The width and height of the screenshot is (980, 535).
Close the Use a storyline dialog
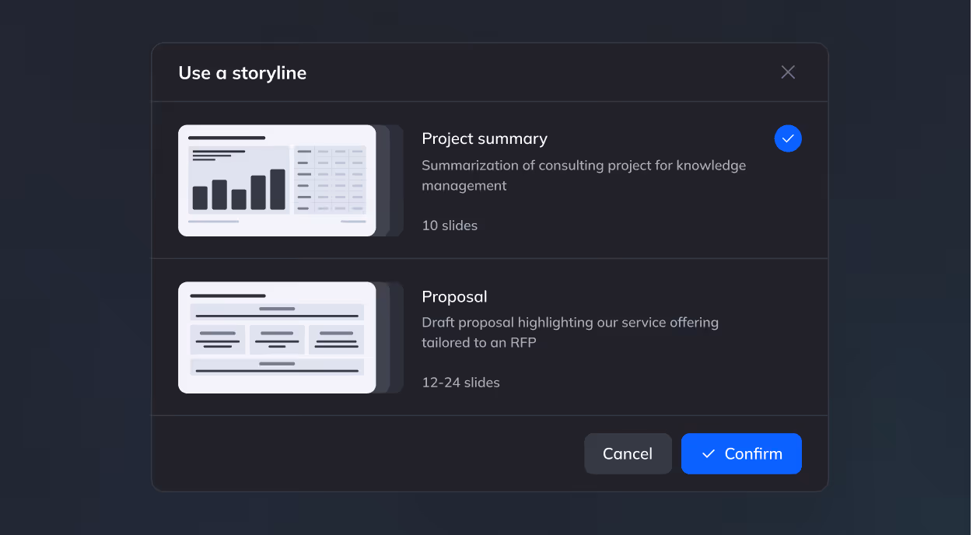click(x=788, y=72)
